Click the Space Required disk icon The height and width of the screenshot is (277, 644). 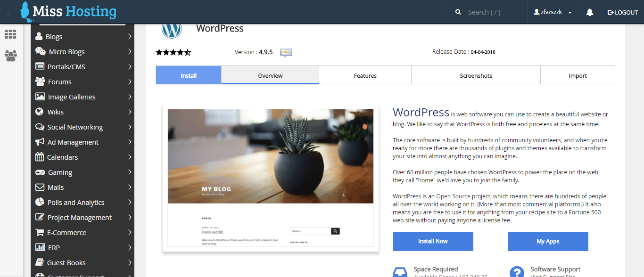coord(400,272)
